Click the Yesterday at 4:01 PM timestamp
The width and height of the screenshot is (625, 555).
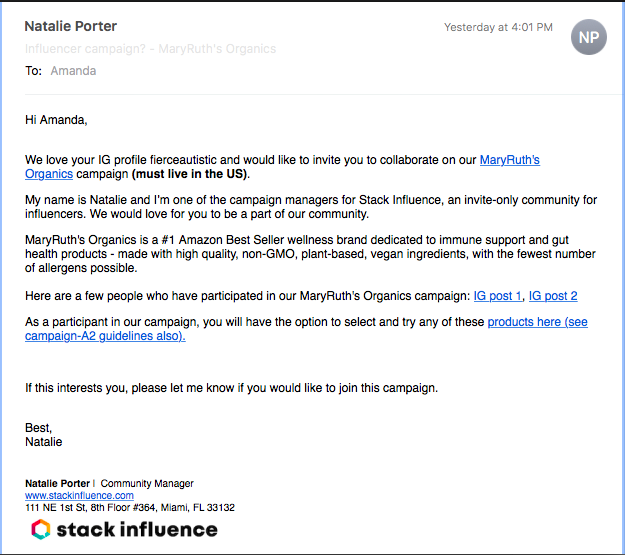tap(498, 28)
